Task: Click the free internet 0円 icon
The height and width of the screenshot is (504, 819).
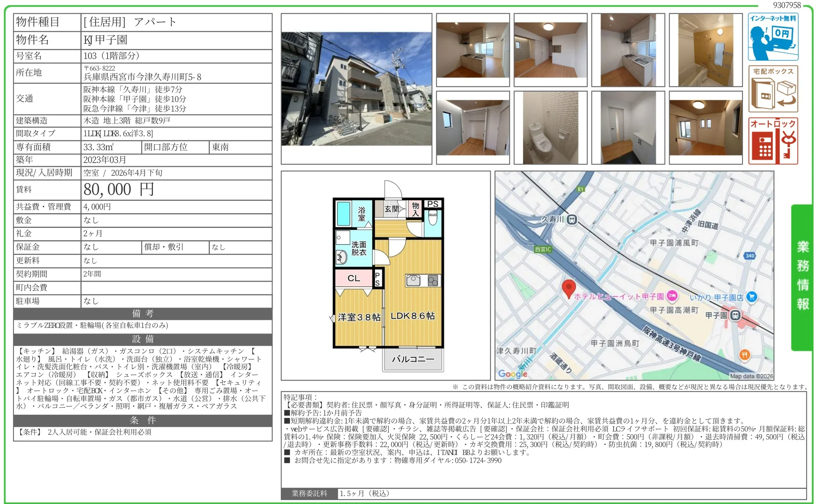Action: [x=773, y=37]
